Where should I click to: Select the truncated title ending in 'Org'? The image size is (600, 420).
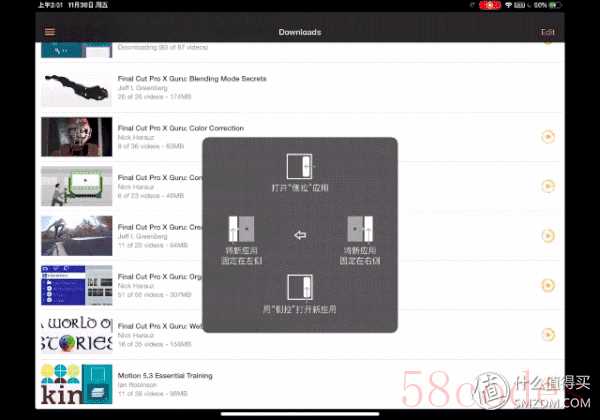coord(160,277)
